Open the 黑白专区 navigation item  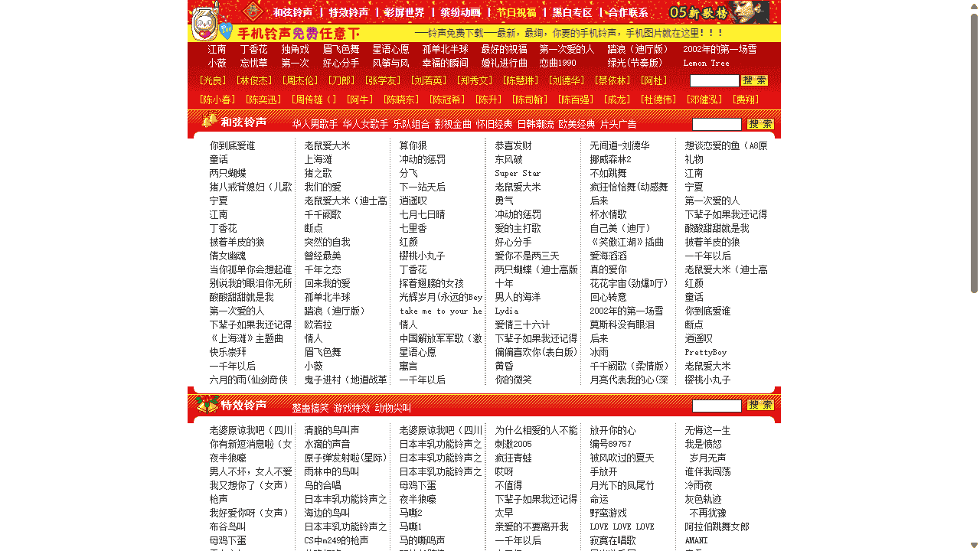[x=570, y=11]
